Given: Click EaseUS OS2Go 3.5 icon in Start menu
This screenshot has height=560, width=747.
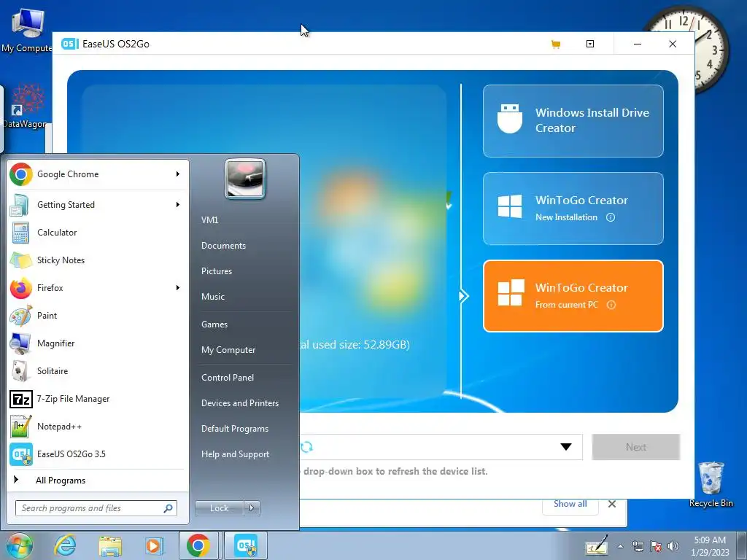Looking at the screenshot, I should pyautogui.click(x=21, y=454).
